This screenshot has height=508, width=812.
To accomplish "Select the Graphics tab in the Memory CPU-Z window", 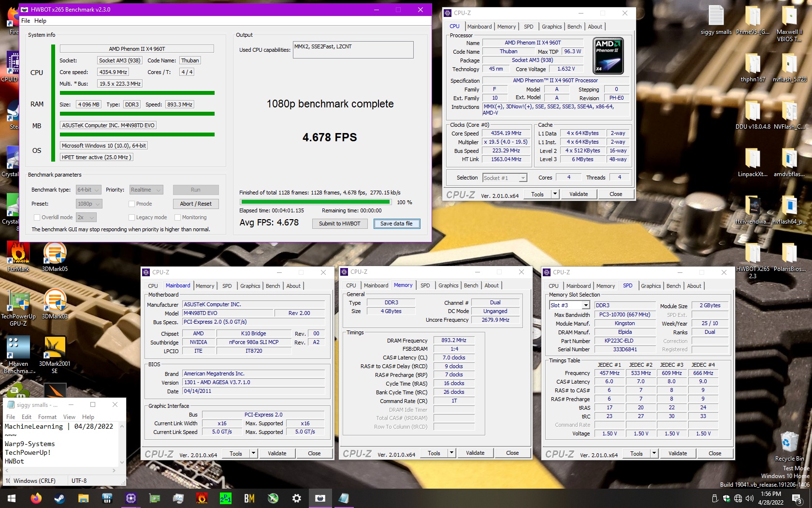I will (x=448, y=285).
